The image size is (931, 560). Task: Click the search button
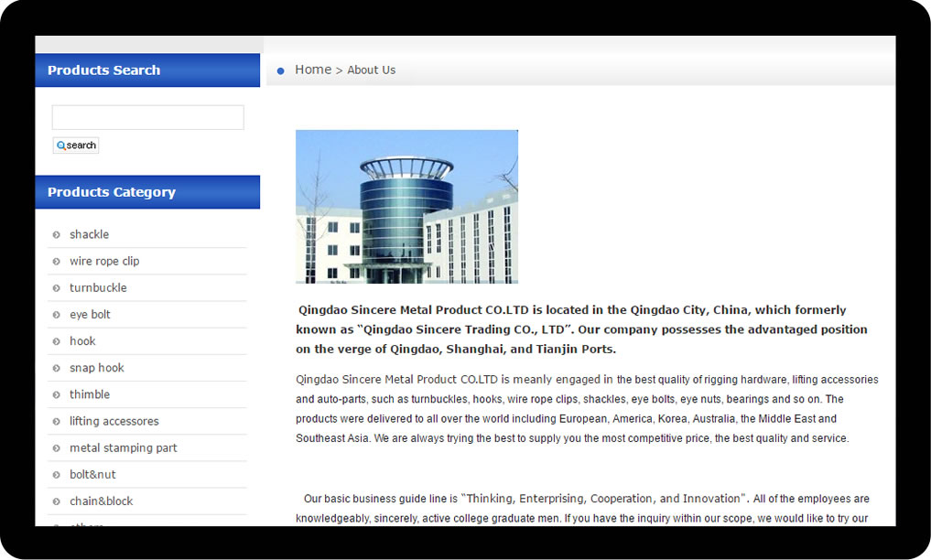pos(76,145)
